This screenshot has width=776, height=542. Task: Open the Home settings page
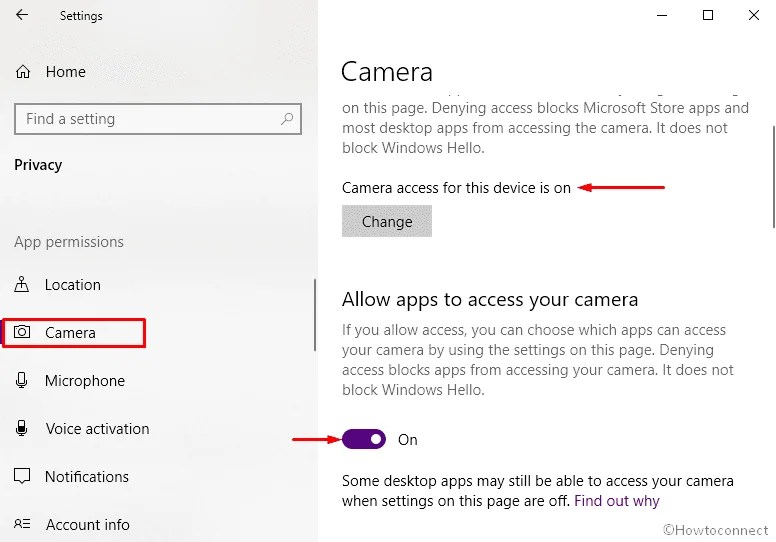(x=66, y=72)
